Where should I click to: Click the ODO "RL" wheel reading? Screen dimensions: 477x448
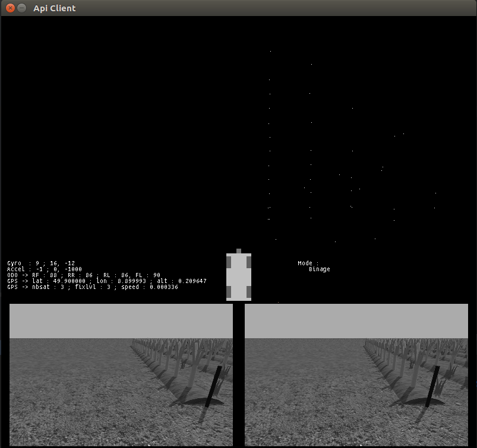116,275
